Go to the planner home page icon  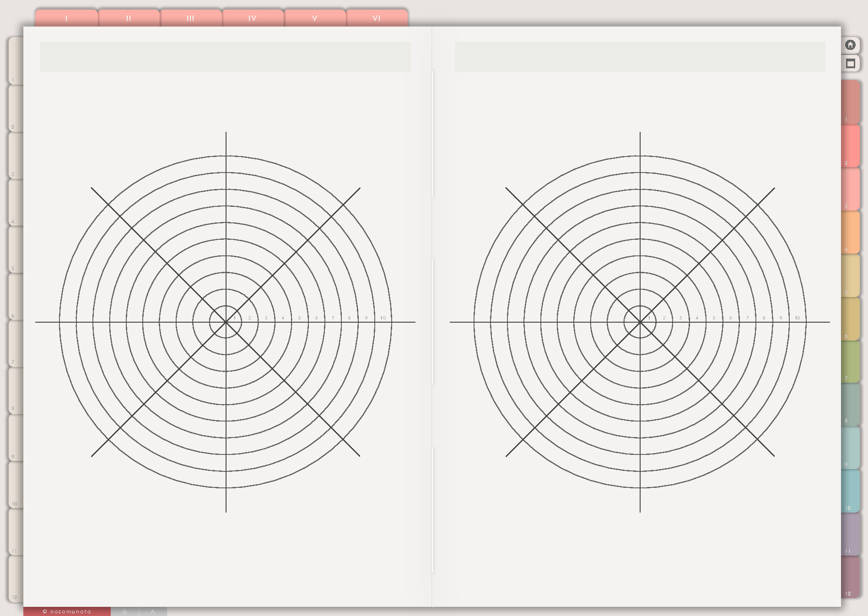(x=850, y=45)
